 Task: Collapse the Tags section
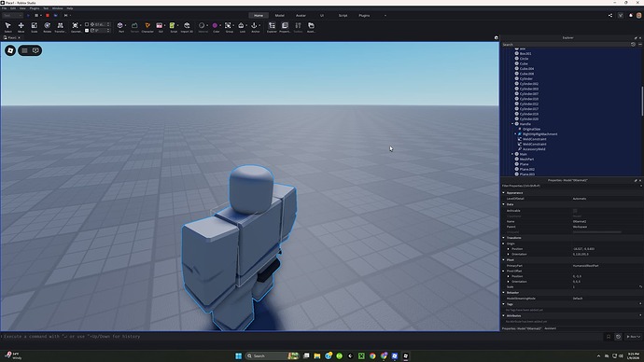504,304
